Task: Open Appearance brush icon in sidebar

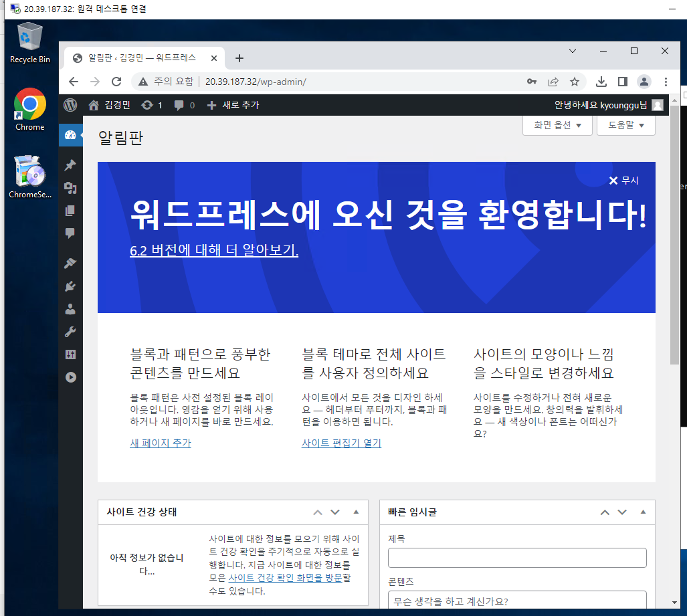Action: pos(70,264)
